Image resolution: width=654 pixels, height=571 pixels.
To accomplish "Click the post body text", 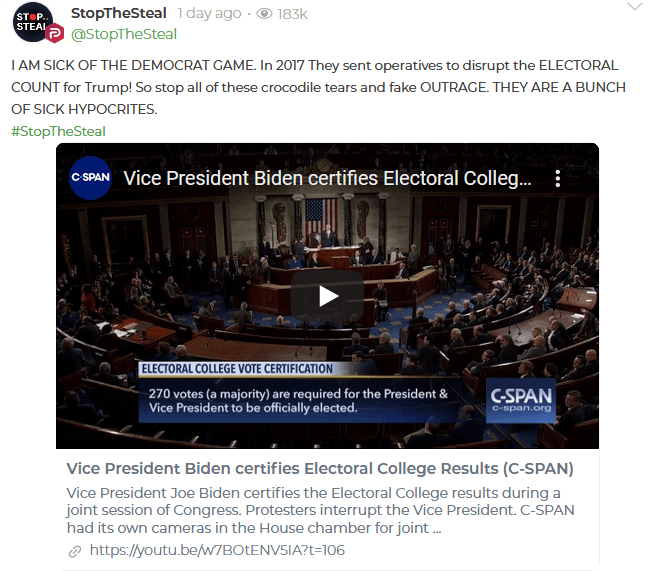I will (318, 87).
